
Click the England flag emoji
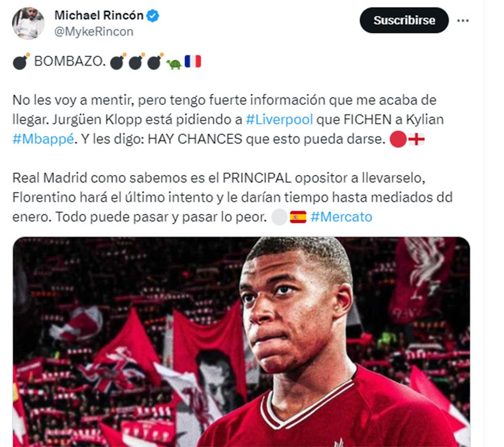coord(417,139)
